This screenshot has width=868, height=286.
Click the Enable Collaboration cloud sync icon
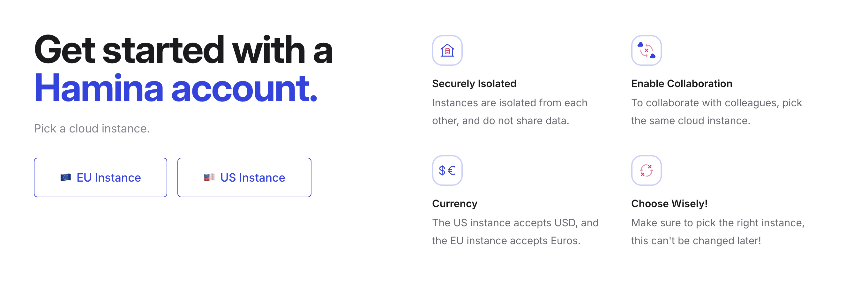646,50
